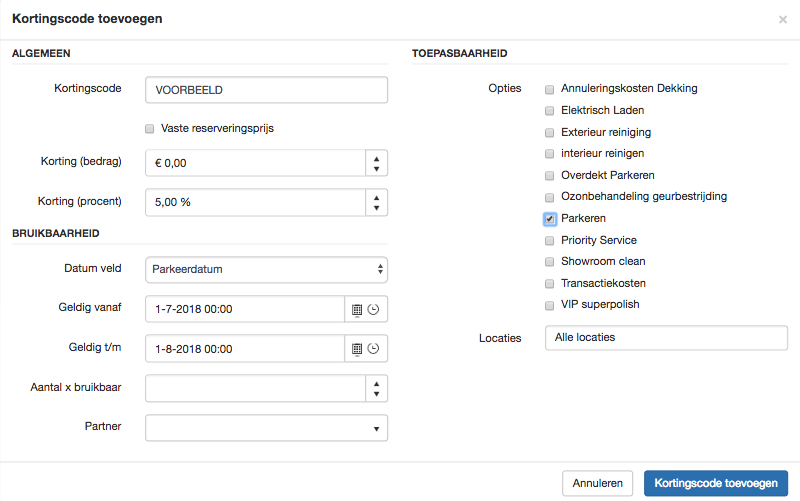Click the Parkeren option label
Screen dimensions: 800x501
pyautogui.click(x=583, y=218)
